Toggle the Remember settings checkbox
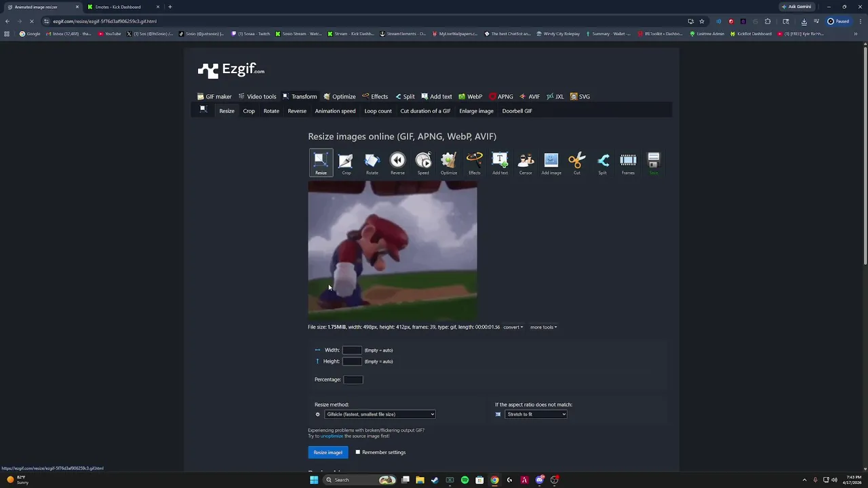The height and width of the screenshot is (488, 868). point(357,452)
